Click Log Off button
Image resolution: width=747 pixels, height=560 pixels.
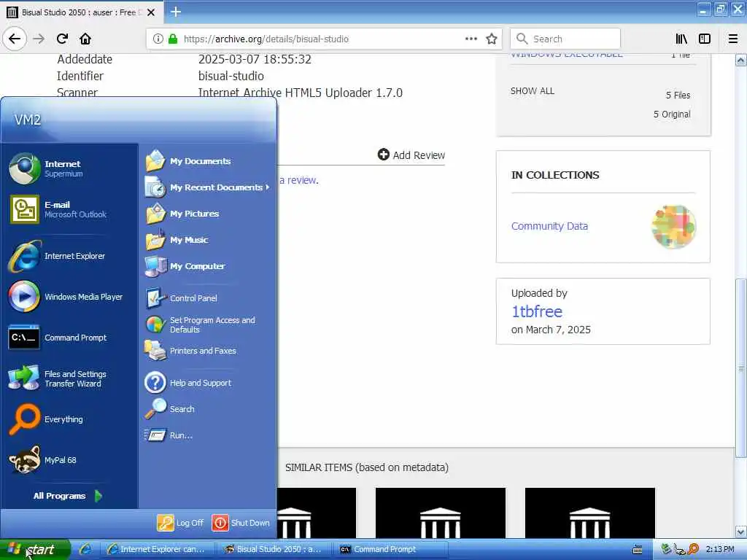[x=181, y=523]
